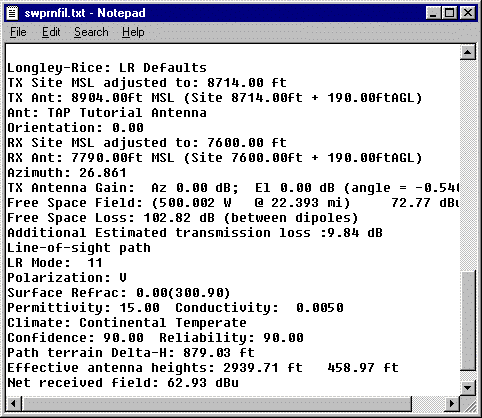482x418 pixels.
Task: Click the vertical scrollbar track above thumb
Action: [x=468, y=166]
